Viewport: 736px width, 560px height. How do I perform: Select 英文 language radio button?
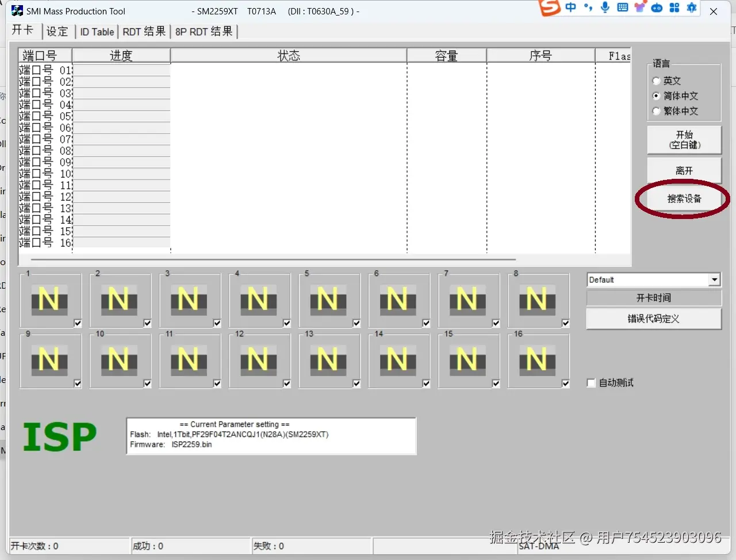pyautogui.click(x=656, y=81)
